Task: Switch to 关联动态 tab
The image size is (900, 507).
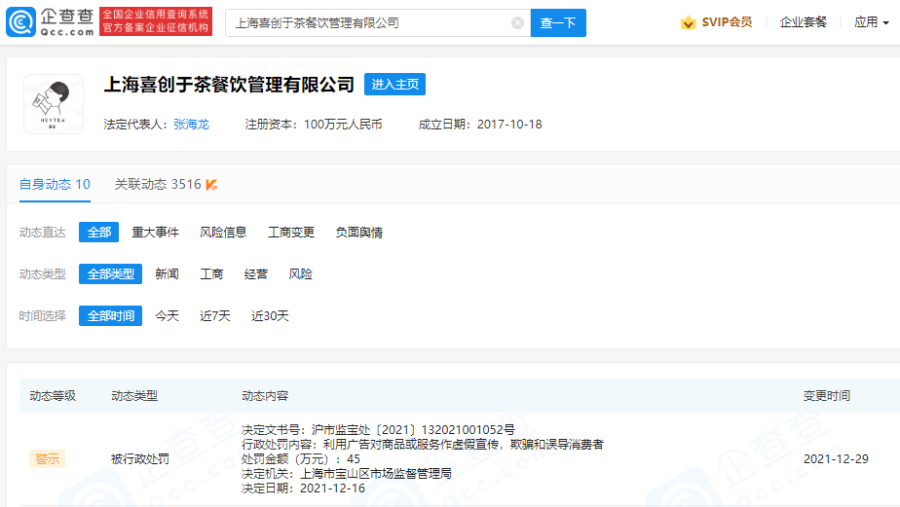Action: pos(158,184)
